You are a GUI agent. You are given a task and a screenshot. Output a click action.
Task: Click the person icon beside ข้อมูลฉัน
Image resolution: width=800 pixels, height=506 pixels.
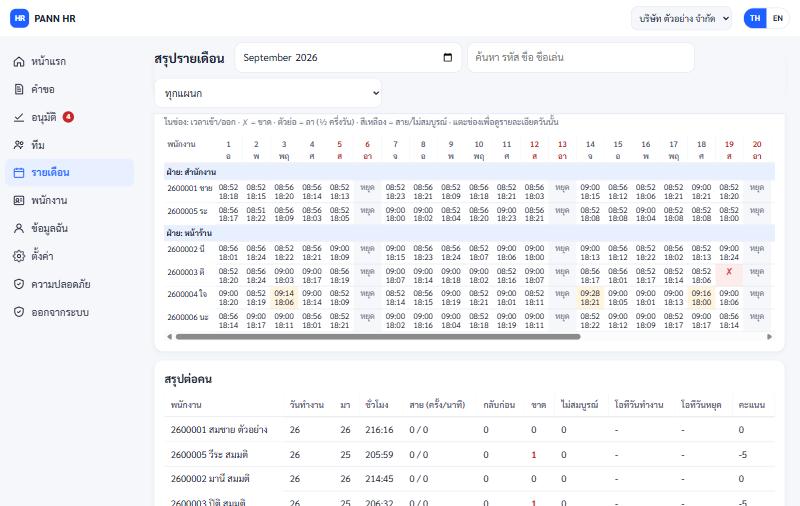tap(19, 228)
